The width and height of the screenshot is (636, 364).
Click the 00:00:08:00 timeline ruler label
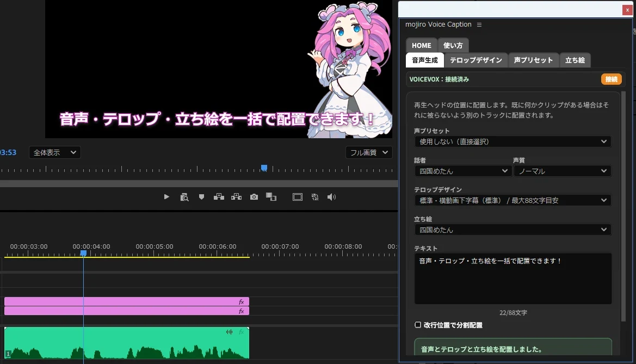(x=343, y=246)
